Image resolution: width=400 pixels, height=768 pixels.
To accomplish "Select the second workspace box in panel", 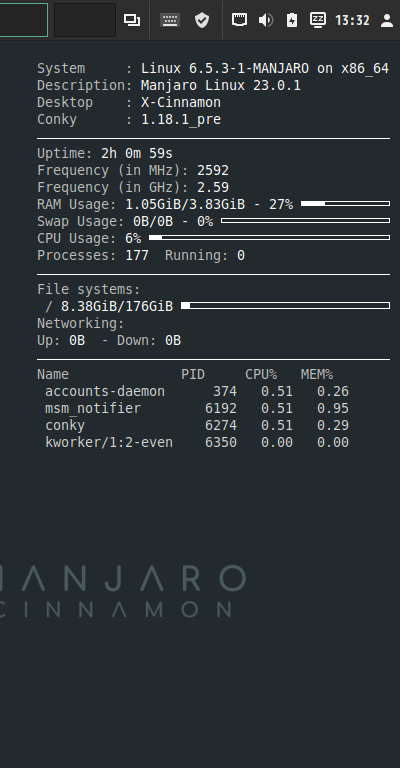I will tap(85, 20).
